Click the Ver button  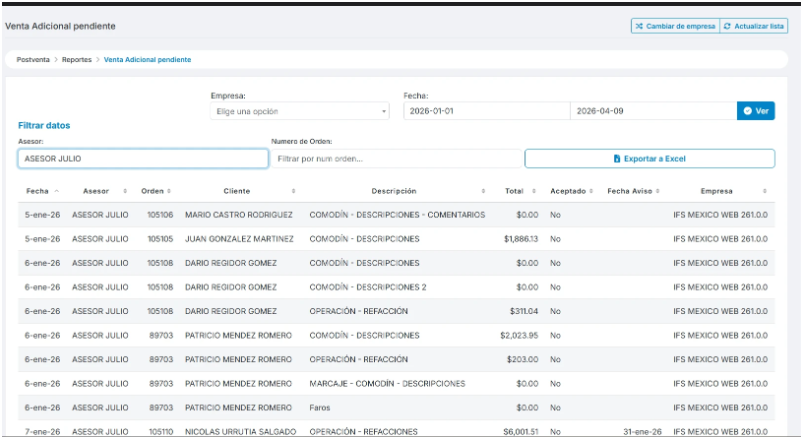coord(756,111)
